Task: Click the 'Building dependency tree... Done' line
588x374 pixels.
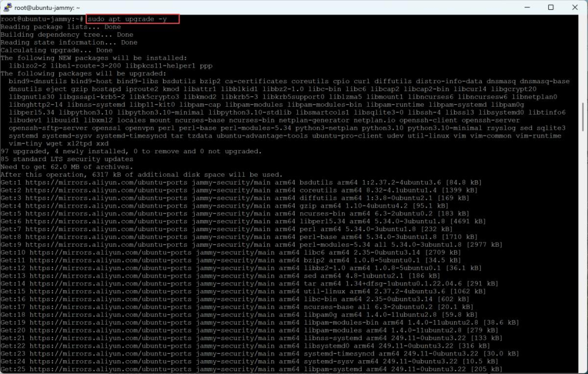Action: click(67, 34)
